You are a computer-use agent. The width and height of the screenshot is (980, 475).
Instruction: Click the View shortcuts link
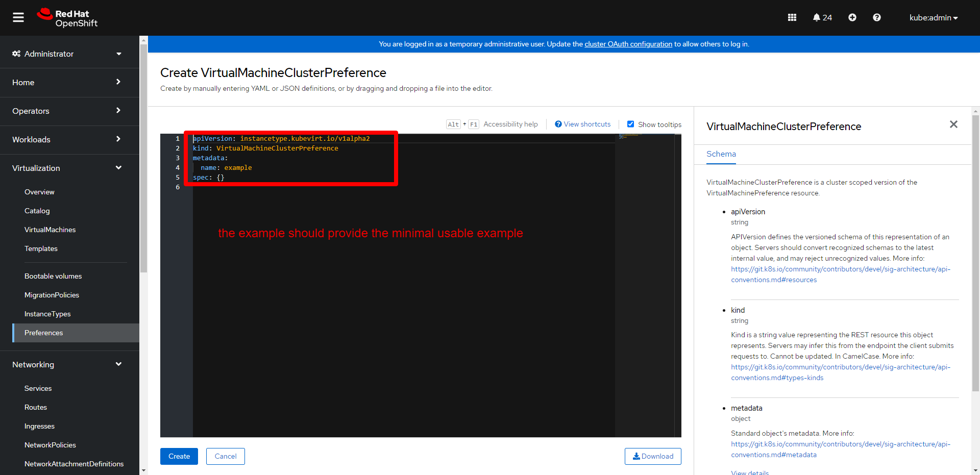coord(587,124)
